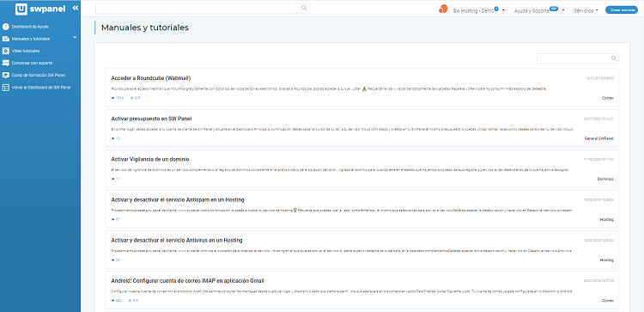Click the Sw Hosting - Demo notification badge
This screenshot has height=312, width=644.
(x=496, y=9)
